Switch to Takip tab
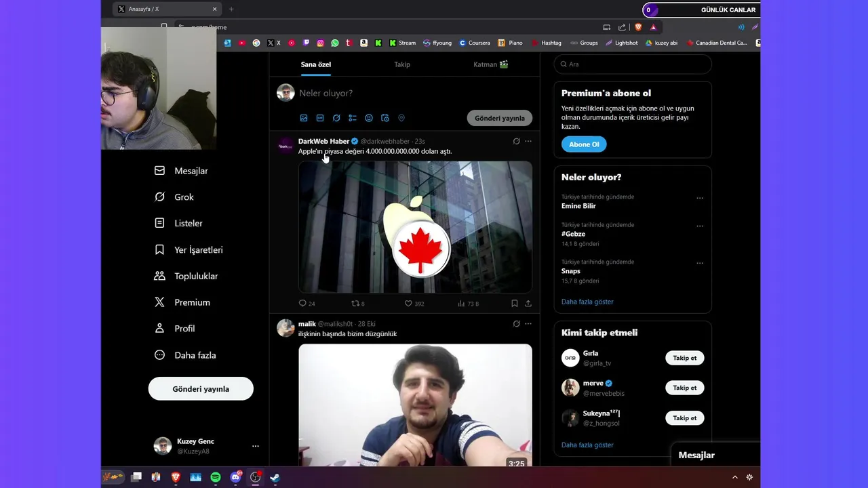The width and height of the screenshot is (868, 488). coord(402,64)
